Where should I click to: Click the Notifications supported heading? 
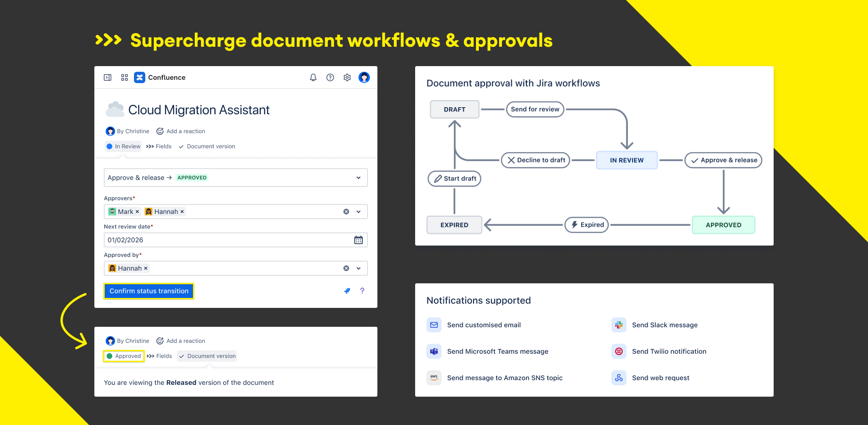(479, 300)
